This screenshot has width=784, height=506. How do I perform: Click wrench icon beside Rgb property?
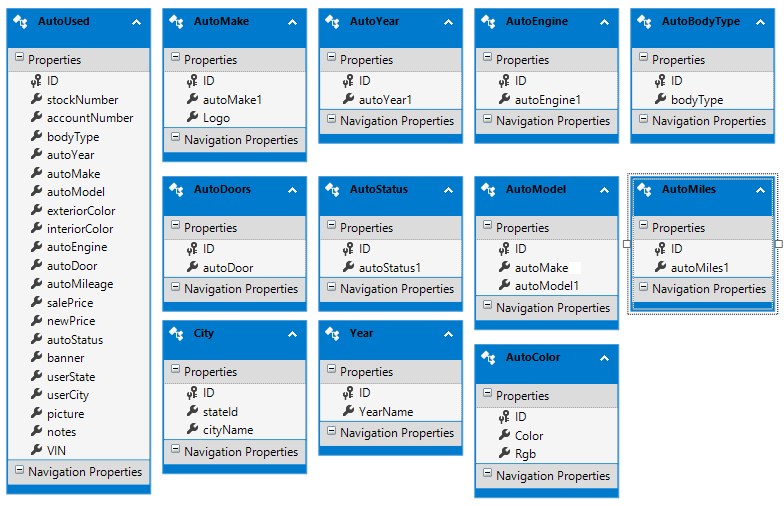[x=505, y=454]
